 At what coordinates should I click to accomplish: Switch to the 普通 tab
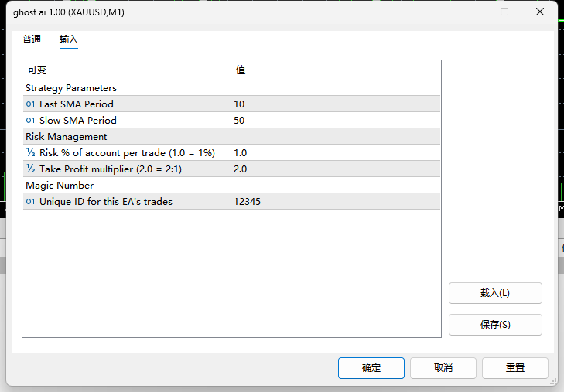(32, 39)
